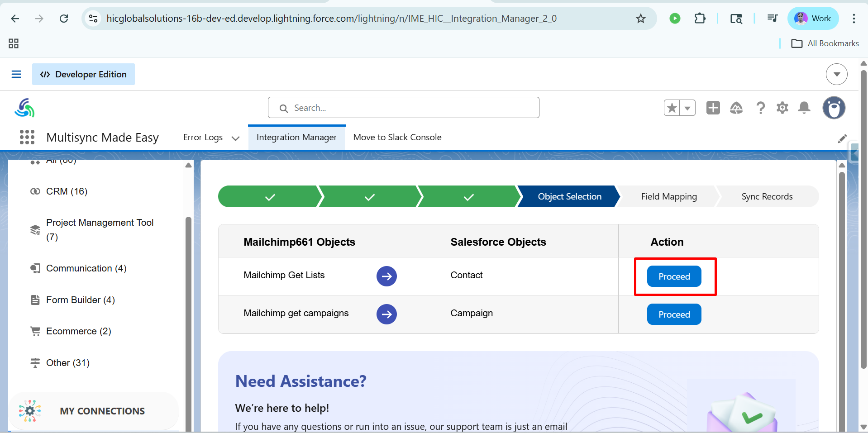Viewport: 868px width, 433px height.
Task: Click the arrow icon for Mailchimp get campaigns
Action: tap(386, 314)
